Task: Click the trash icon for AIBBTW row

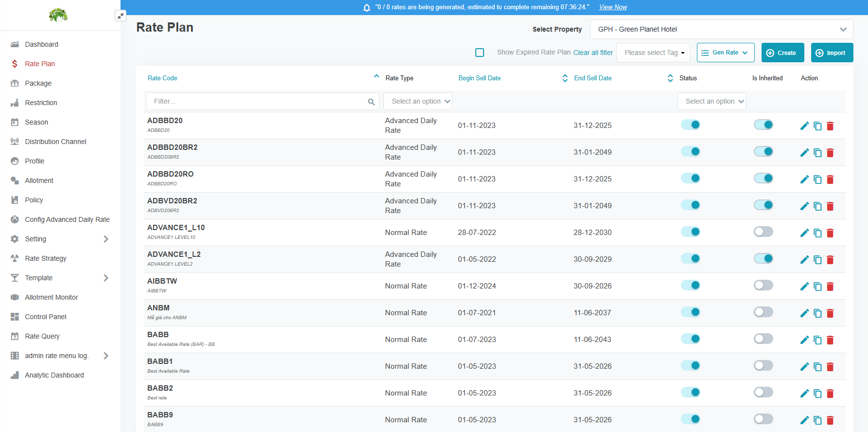Action: click(x=830, y=287)
